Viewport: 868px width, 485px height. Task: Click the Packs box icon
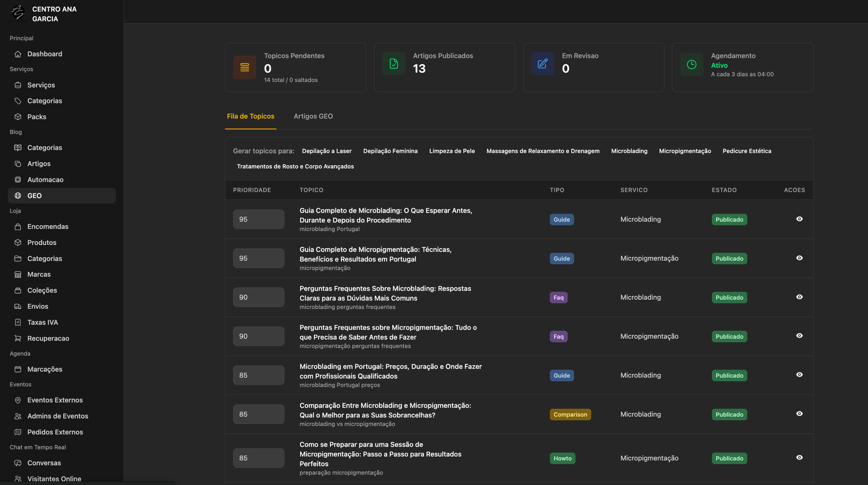point(18,117)
